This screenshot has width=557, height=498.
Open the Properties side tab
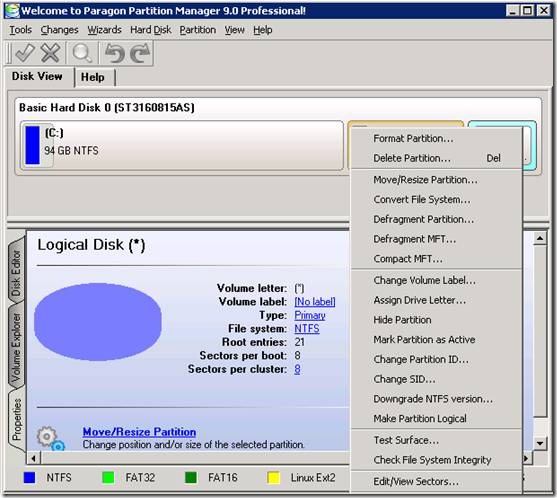pyautogui.click(x=16, y=419)
